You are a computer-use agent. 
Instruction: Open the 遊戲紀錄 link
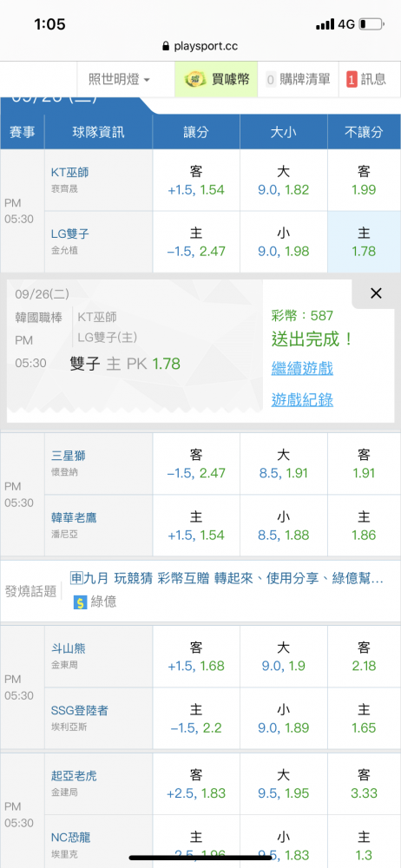point(302,399)
